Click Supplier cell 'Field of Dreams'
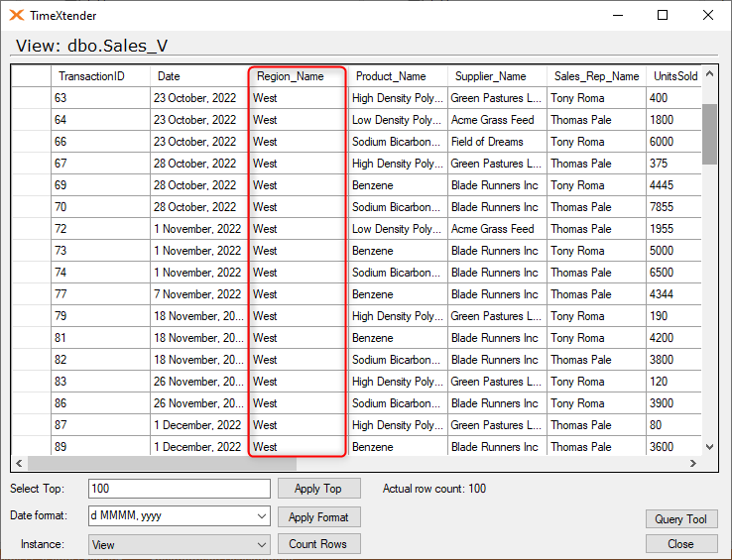 pos(497,142)
